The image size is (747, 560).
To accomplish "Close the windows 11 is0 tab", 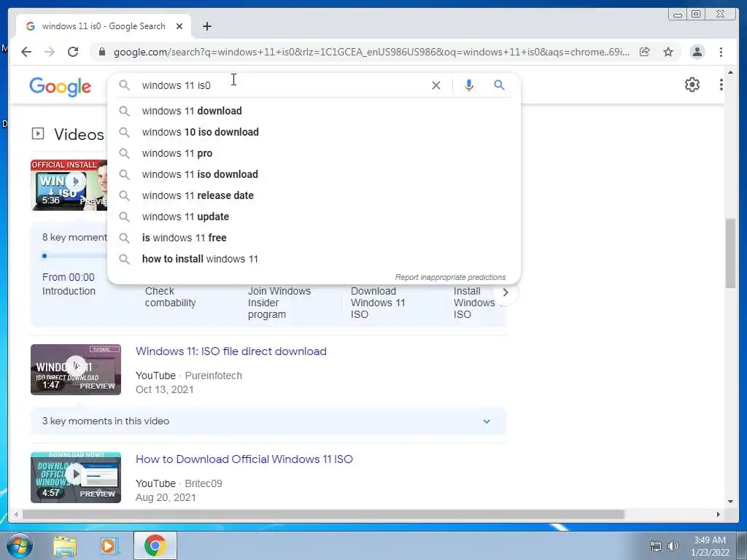I will [x=179, y=26].
